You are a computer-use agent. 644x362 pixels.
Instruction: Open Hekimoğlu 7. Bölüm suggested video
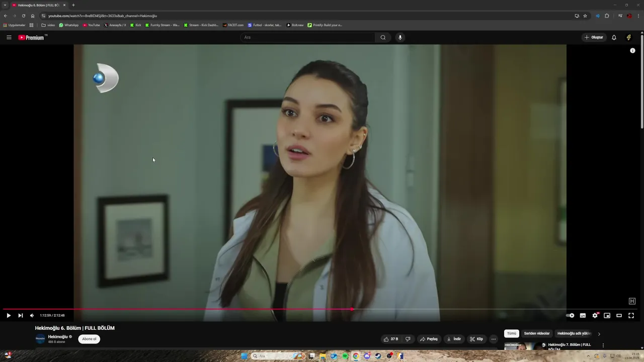click(569, 346)
